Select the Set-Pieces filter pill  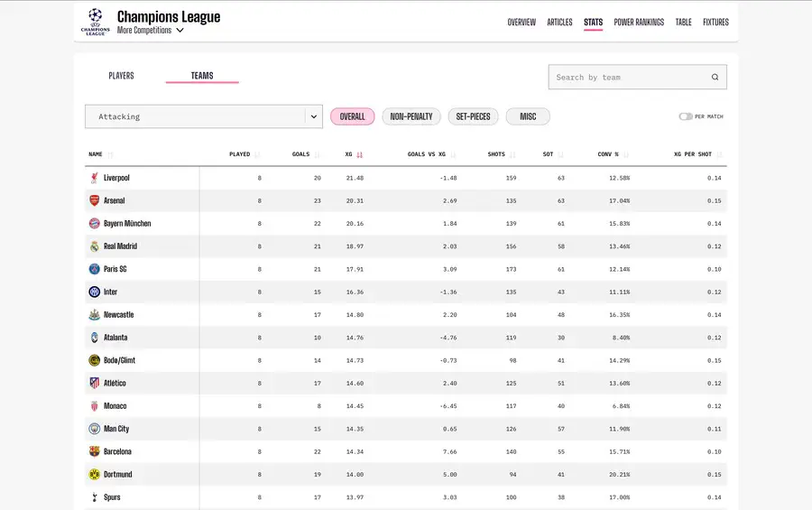click(x=473, y=116)
